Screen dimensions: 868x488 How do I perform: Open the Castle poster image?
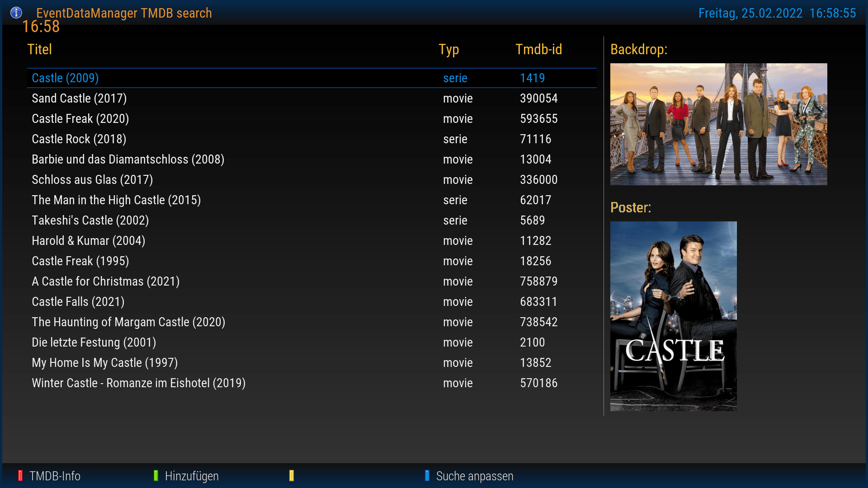click(x=673, y=316)
